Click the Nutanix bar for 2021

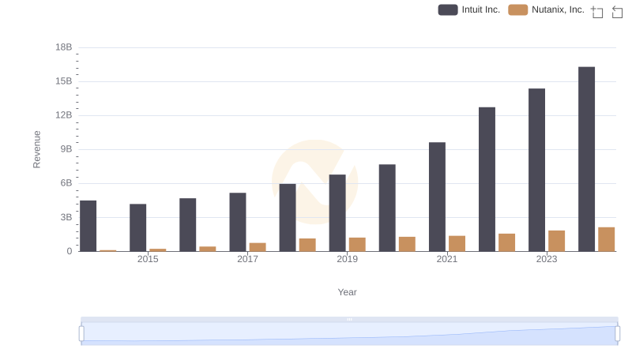coord(457,244)
